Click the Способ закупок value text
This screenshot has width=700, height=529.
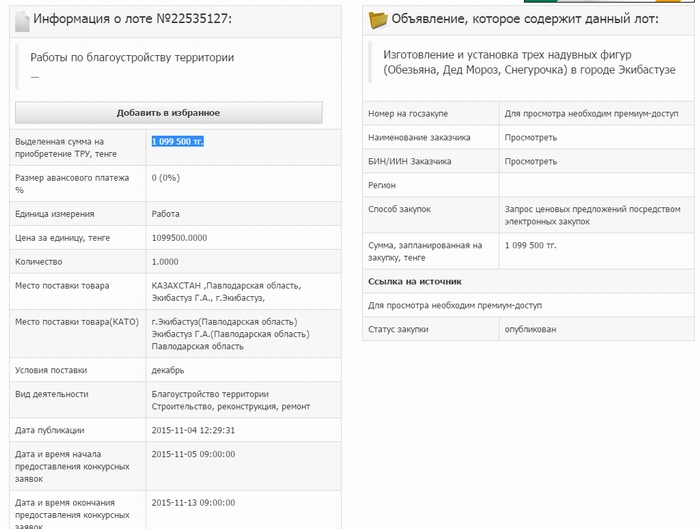[x=592, y=215]
